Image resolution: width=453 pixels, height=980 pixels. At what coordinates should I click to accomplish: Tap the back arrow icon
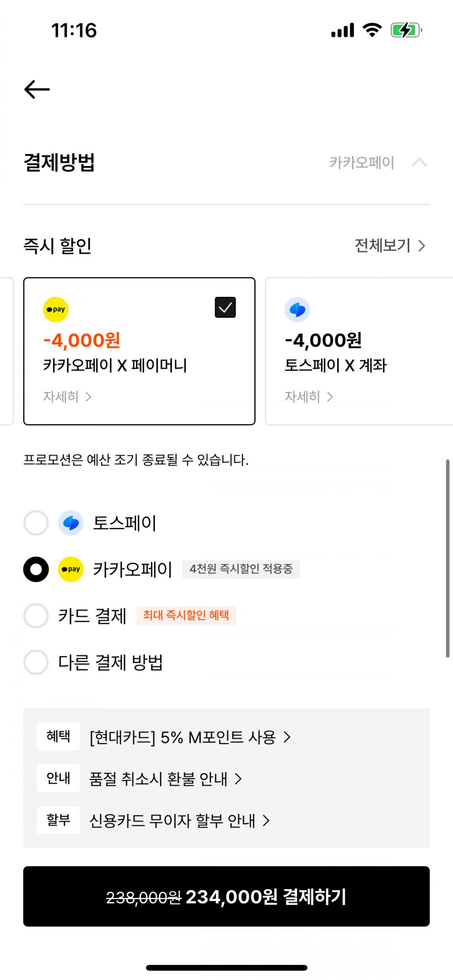click(x=37, y=89)
